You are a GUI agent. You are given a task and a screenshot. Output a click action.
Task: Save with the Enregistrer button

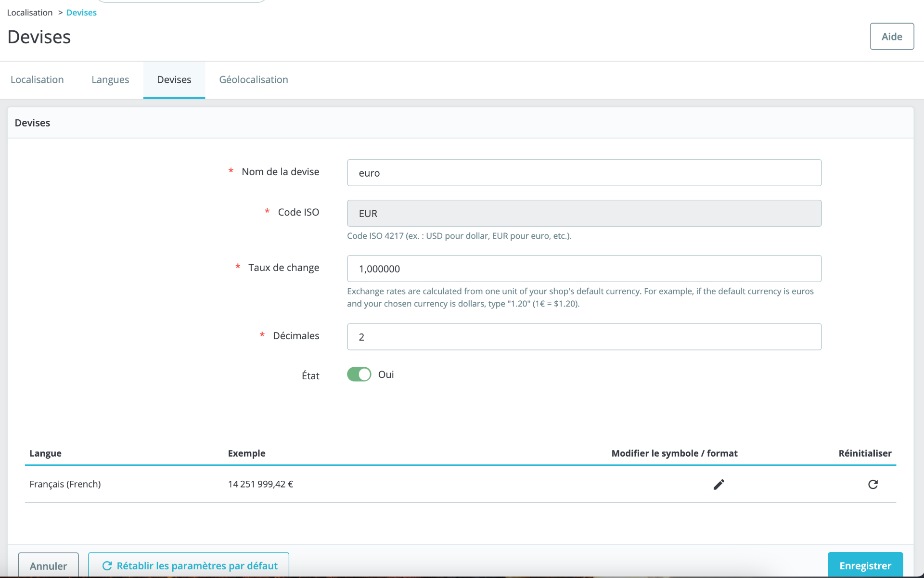[x=865, y=565]
